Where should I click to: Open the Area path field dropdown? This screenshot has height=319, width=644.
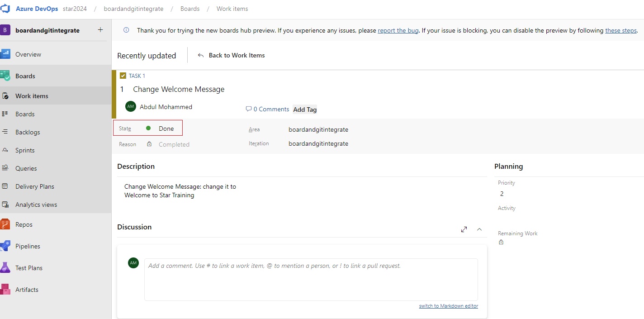tap(318, 129)
